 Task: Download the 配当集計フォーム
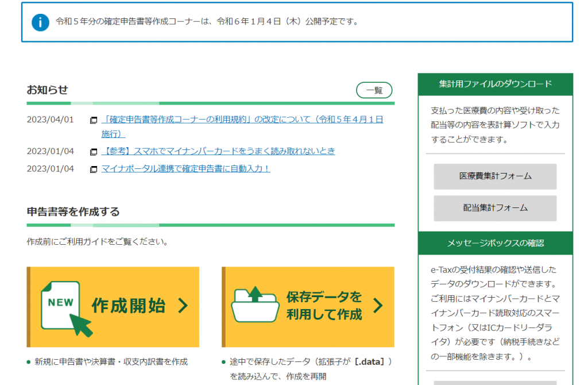click(495, 208)
